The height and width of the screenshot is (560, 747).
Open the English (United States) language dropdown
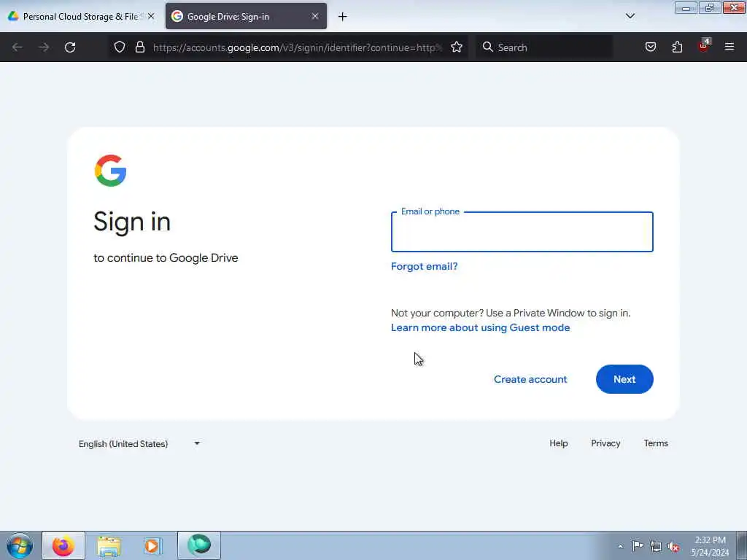[139, 444]
